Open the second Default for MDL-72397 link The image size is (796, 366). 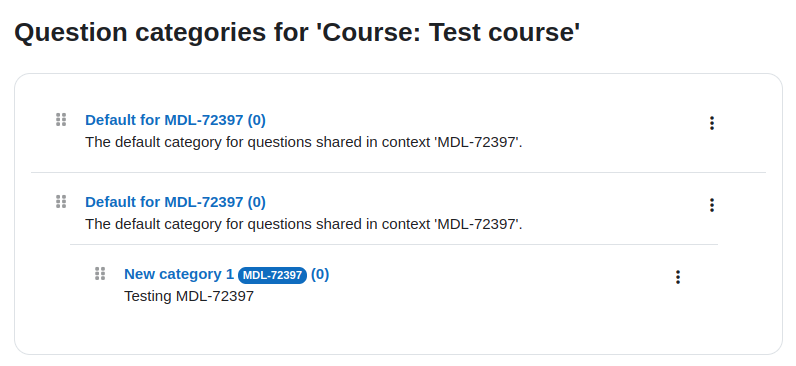175,202
